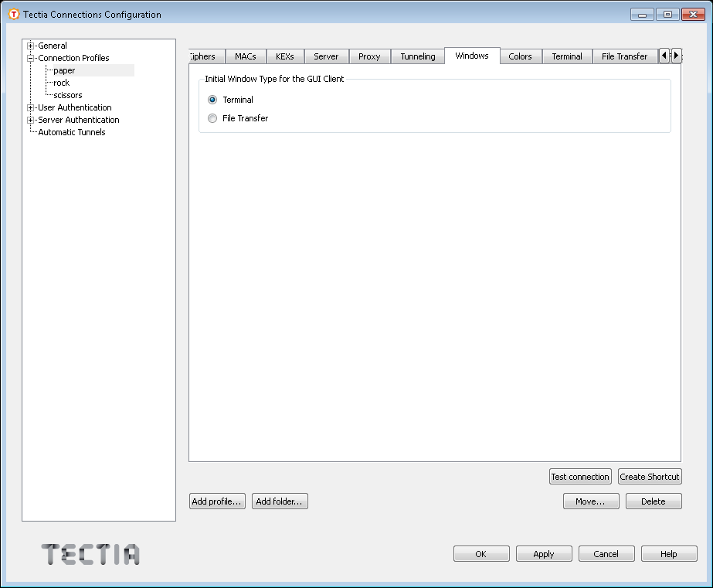
Task: Click the Add folder button
Action: [279, 501]
